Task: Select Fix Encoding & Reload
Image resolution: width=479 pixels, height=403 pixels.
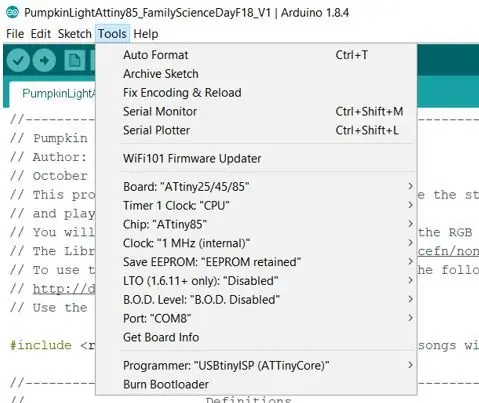Action: tap(256, 93)
